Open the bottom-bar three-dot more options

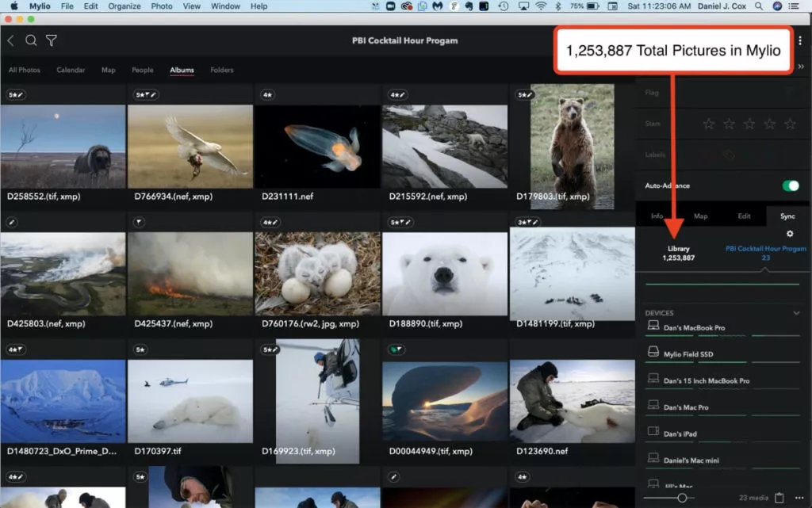pos(799,498)
